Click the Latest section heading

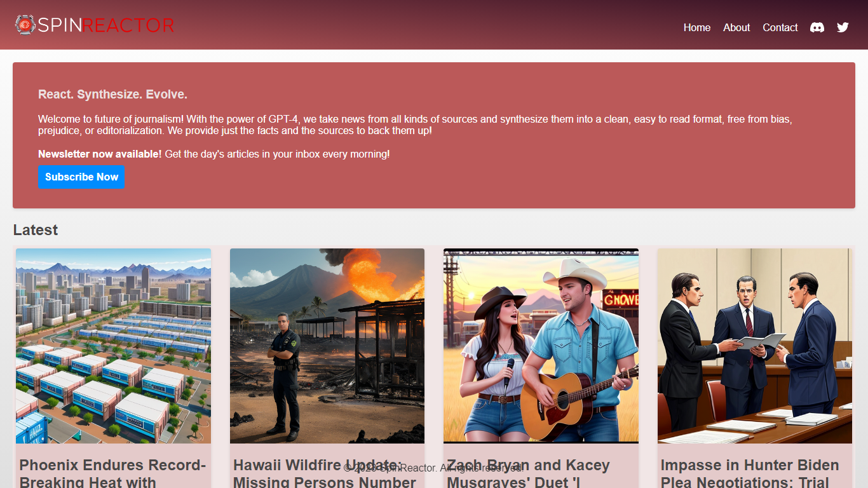tap(36, 230)
